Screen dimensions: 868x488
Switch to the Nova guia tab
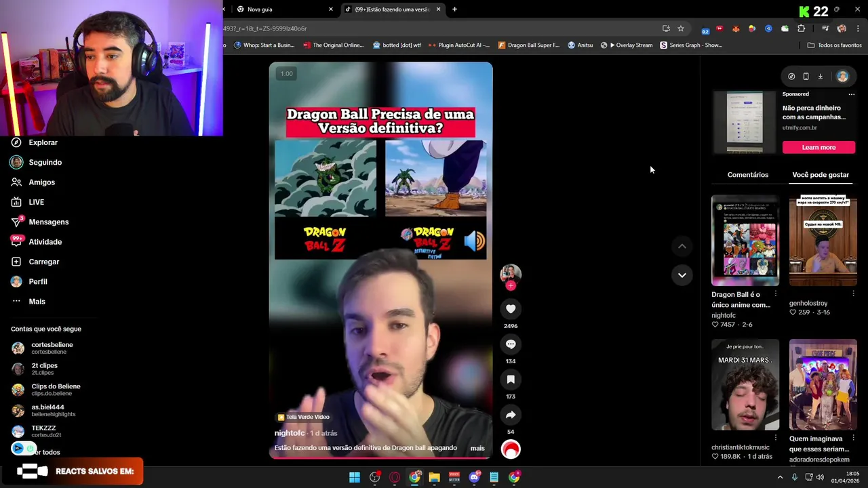coord(285,9)
